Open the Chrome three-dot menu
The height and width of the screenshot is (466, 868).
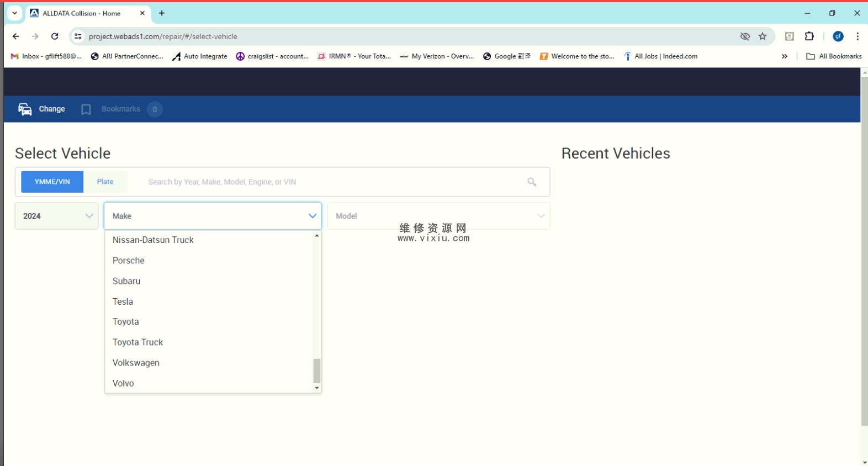[858, 36]
